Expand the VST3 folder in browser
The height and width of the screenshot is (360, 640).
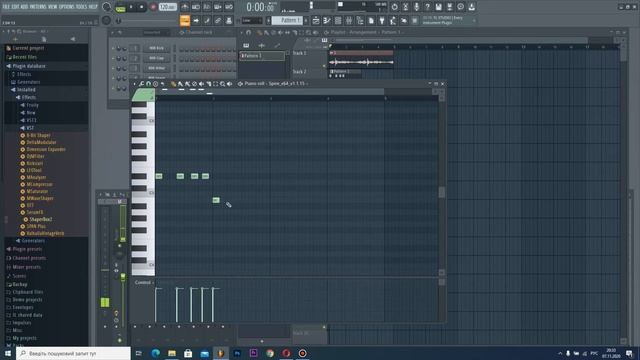(31, 120)
